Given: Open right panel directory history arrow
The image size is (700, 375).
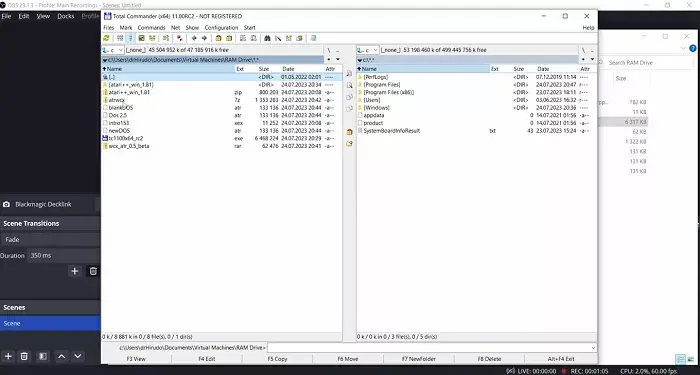Looking at the screenshot, I should [x=593, y=59].
